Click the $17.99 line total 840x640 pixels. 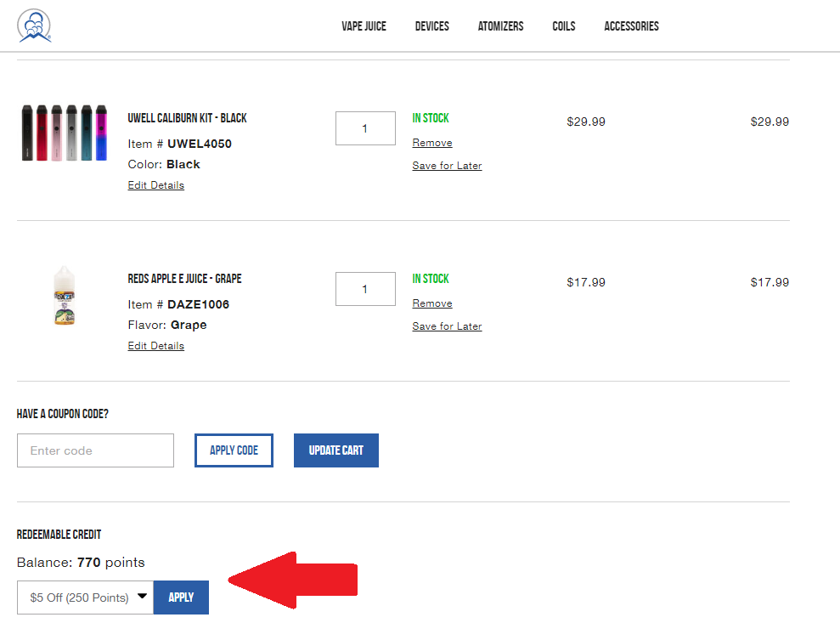click(770, 282)
